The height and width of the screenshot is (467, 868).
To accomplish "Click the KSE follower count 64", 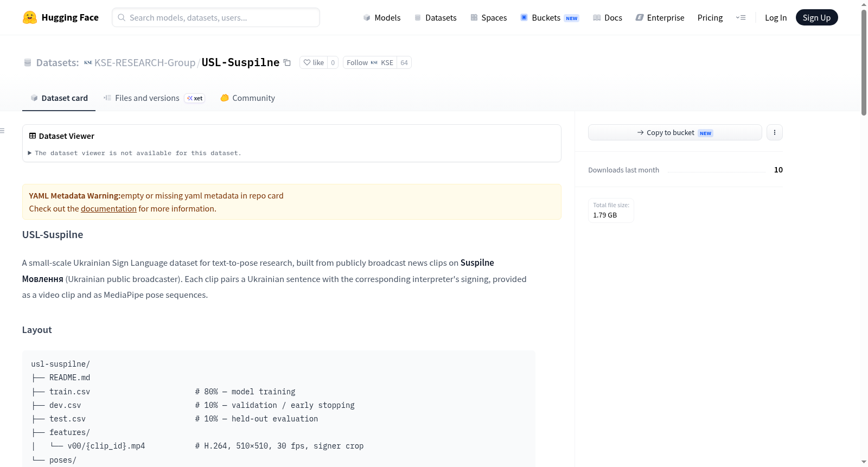I will [x=404, y=62].
